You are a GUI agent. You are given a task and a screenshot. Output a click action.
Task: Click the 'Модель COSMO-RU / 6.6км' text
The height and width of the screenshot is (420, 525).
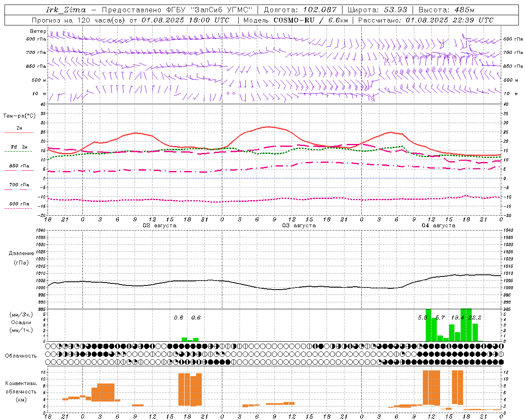coord(296,20)
